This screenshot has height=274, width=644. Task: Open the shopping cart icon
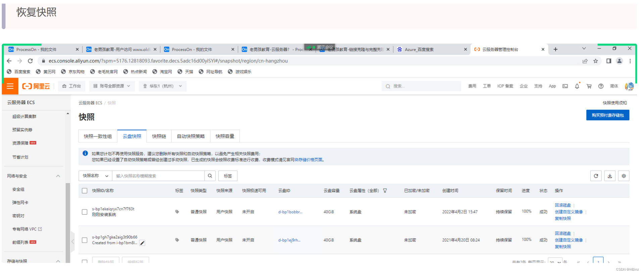tap(589, 86)
